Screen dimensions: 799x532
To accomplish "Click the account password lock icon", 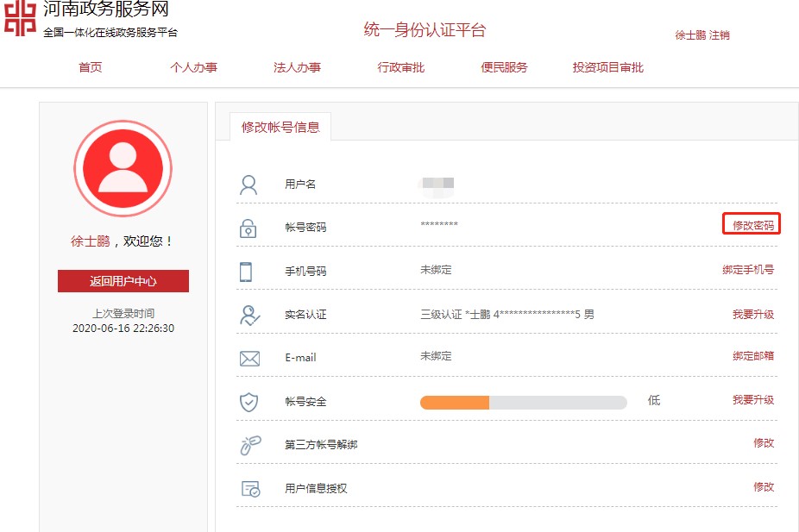I will (x=249, y=228).
